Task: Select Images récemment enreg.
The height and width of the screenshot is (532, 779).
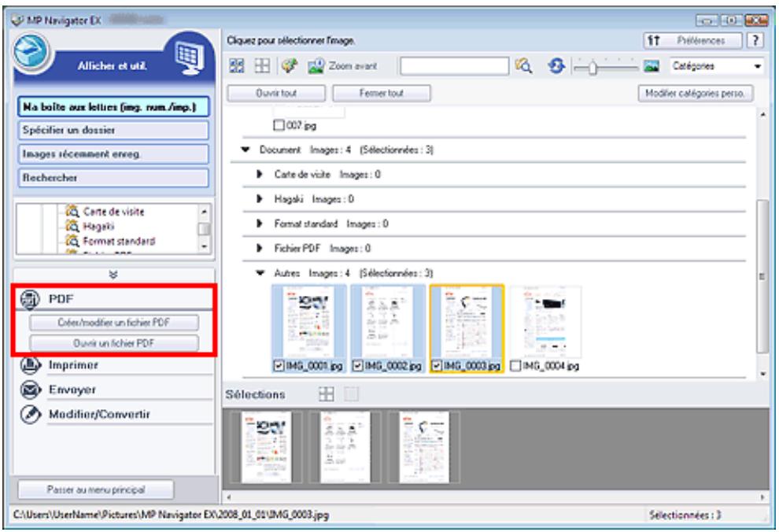Action: click(113, 154)
